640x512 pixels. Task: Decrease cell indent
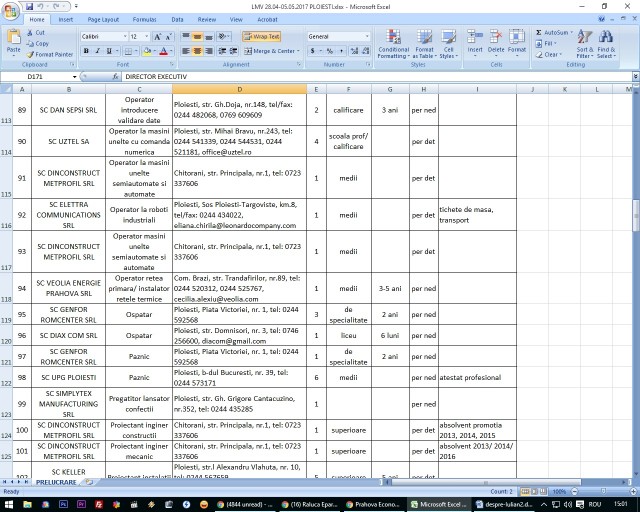click(222, 51)
